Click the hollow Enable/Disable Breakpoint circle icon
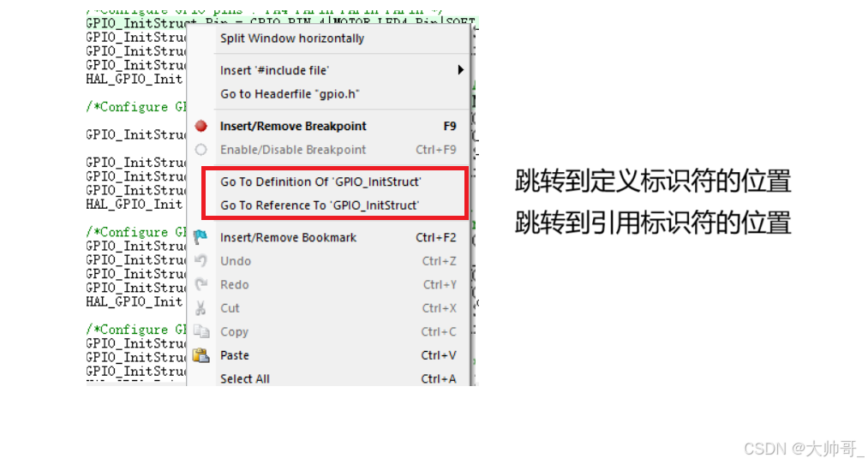 click(x=201, y=150)
